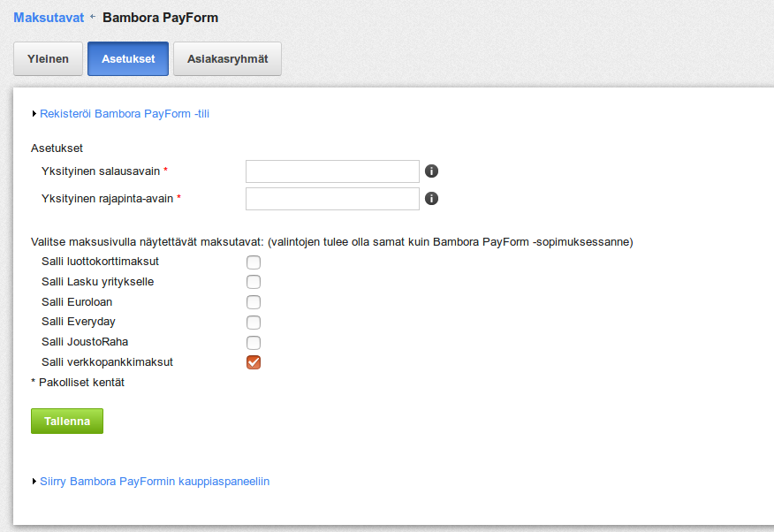This screenshot has height=532, width=774.
Task: Open the Asiakasryhmät tab
Action: (228, 58)
